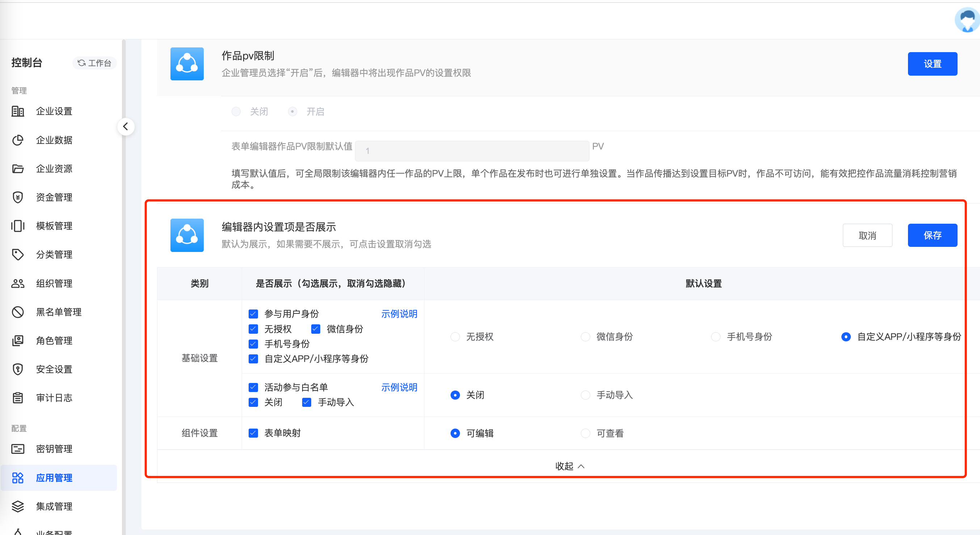
Task: Click the user avatar icon
Action: click(x=967, y=20)
